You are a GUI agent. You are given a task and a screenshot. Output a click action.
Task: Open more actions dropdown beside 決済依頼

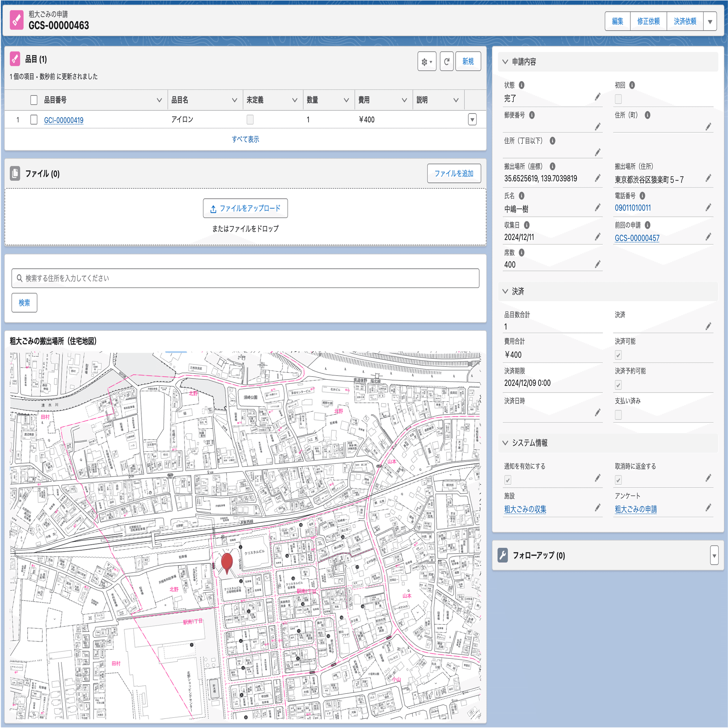click(x=710, y=21)
